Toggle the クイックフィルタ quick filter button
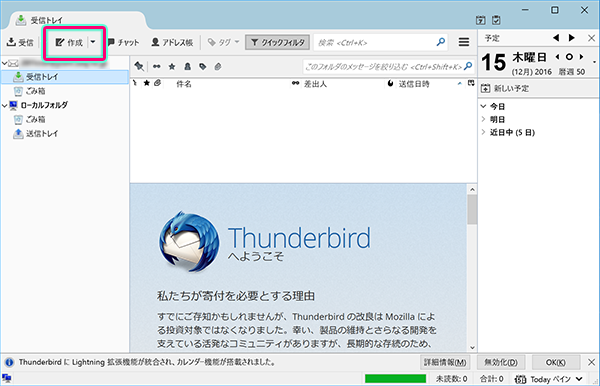 [x=277, y=42]
